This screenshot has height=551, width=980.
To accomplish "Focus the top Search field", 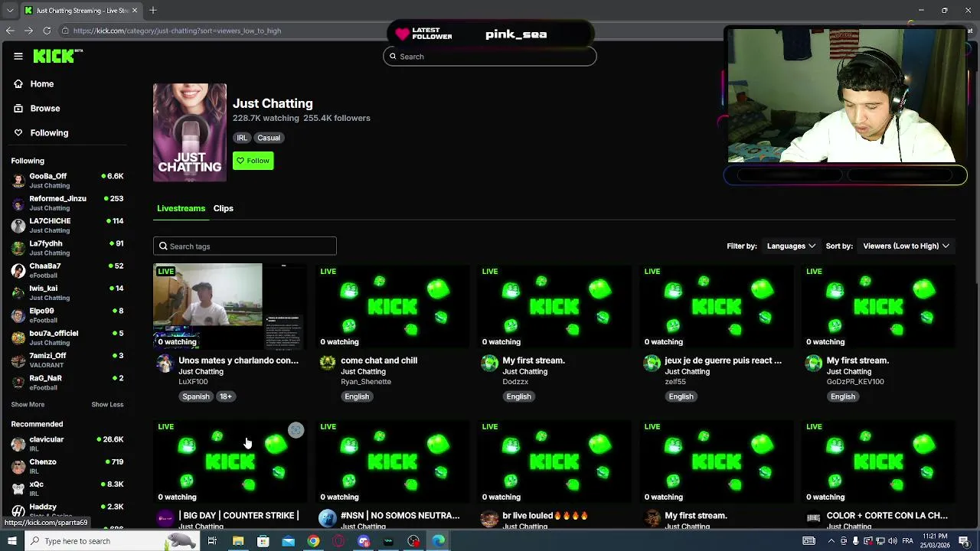I will tap(490, 57).
